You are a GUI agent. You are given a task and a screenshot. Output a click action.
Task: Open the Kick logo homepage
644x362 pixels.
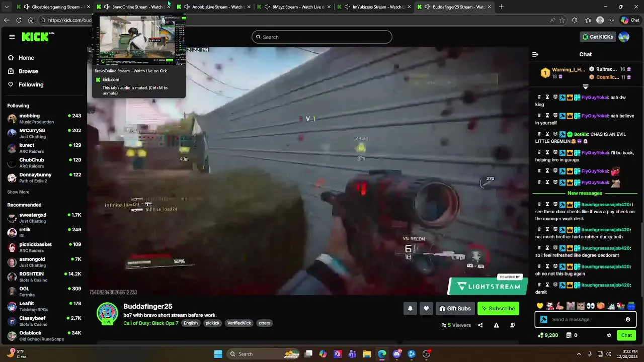[36, 37]
